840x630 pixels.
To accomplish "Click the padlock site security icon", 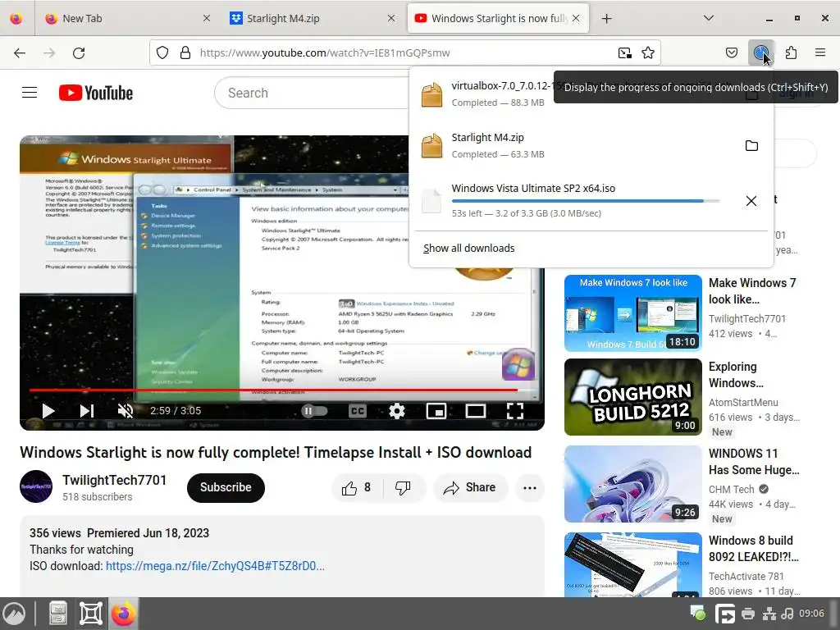I will pos(185,52).
